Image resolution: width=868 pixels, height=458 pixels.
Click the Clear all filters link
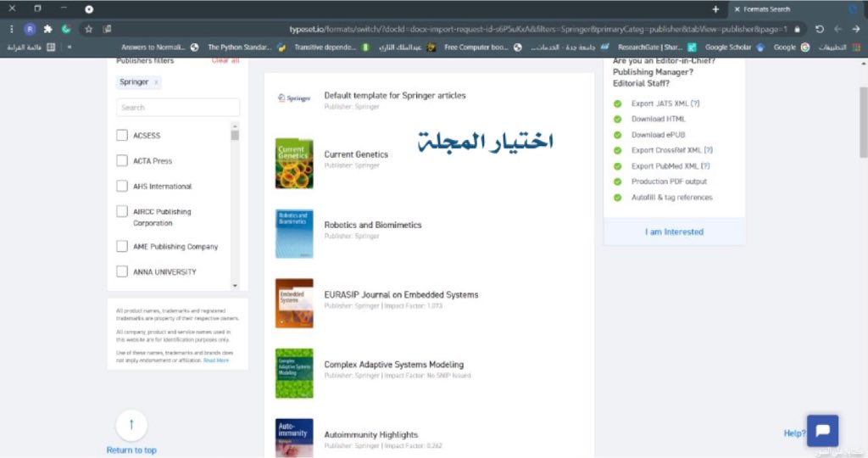[x=225, y=61]
